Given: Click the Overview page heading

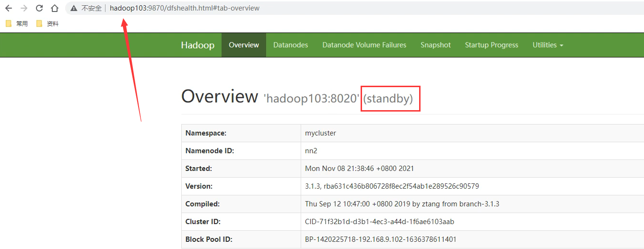Looking at the screenshot, I should 220,97.
